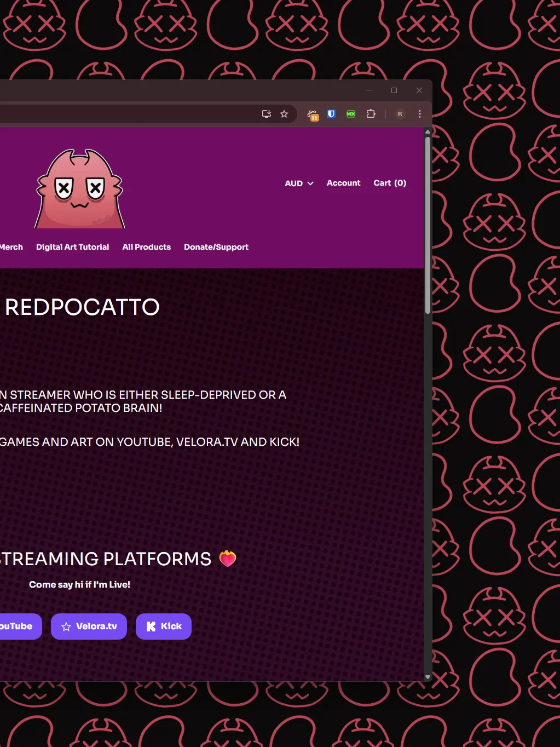Click the green extension icon in toolbar
Screen dimensions: 560x747
point(351,114)
